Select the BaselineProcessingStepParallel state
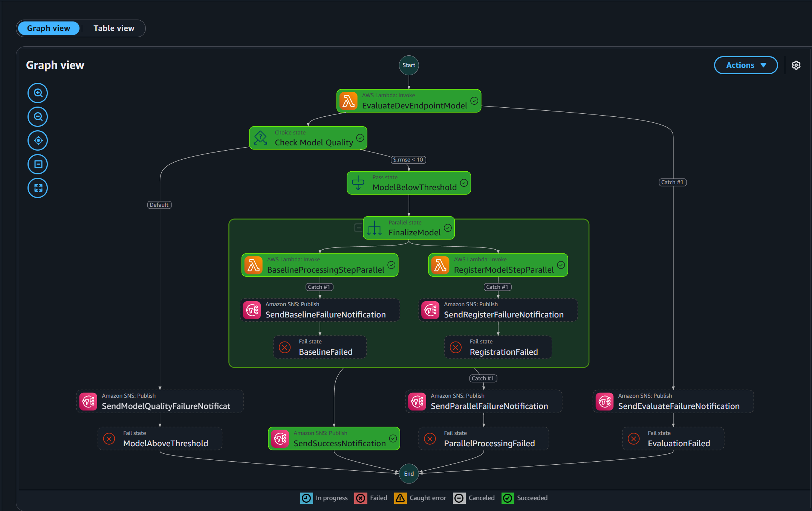The image size is (812, 511). (x=320, y=265)
